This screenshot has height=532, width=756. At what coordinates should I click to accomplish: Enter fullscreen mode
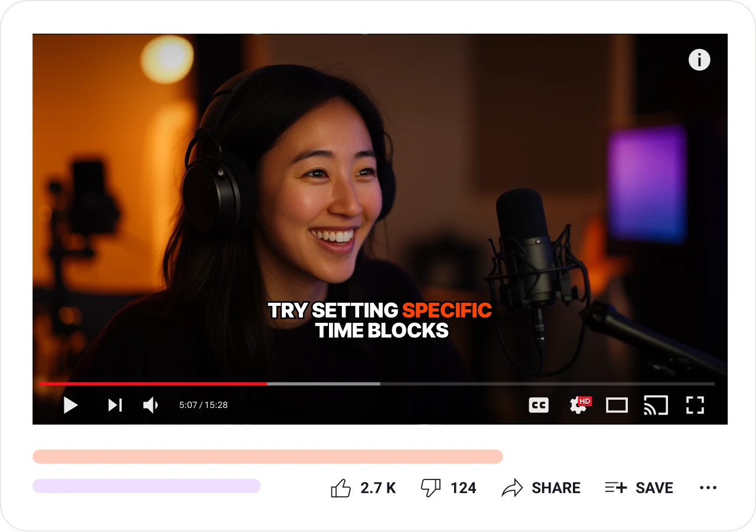(695, 405)
